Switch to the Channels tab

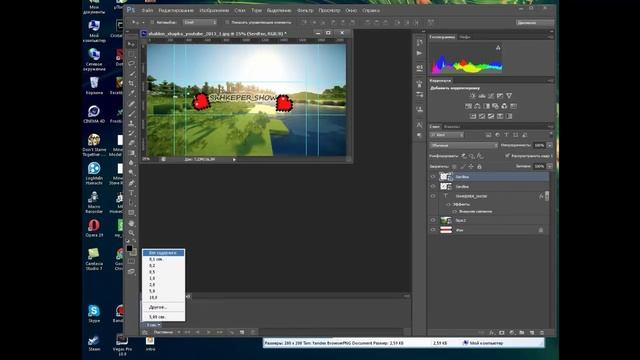click(452, 127)
